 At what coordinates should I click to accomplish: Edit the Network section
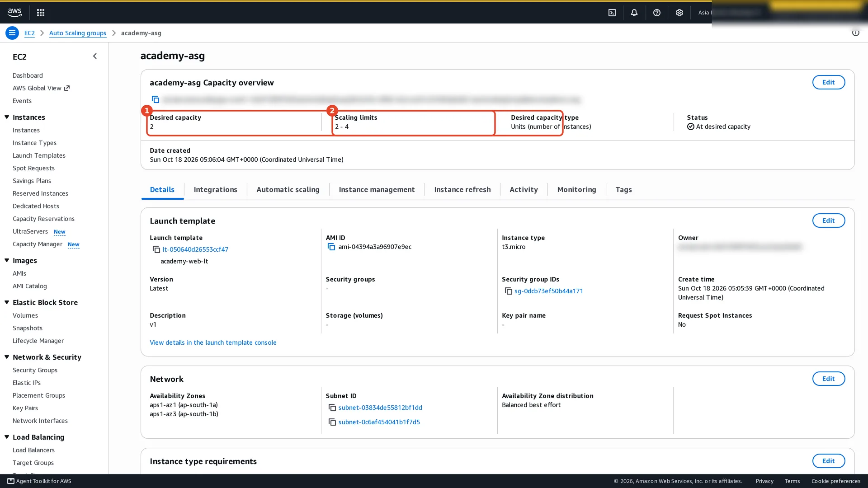tap(828, 379)
